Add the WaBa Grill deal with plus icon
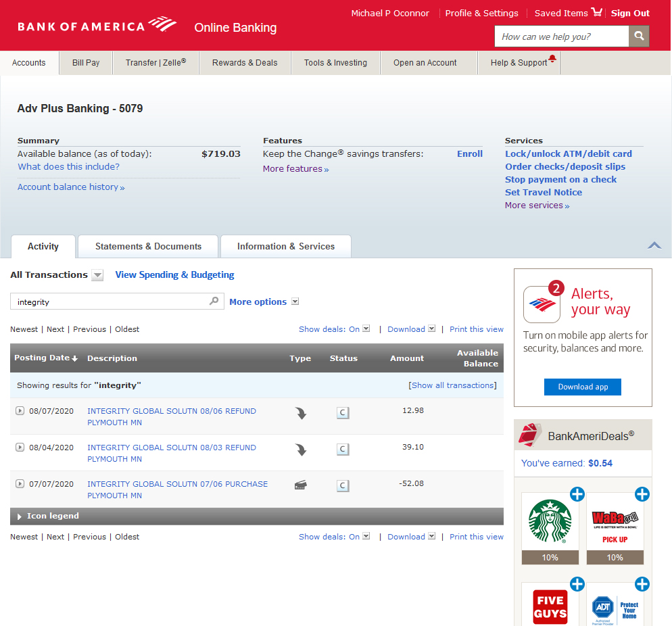672x626 pixels. coord(642,494)
